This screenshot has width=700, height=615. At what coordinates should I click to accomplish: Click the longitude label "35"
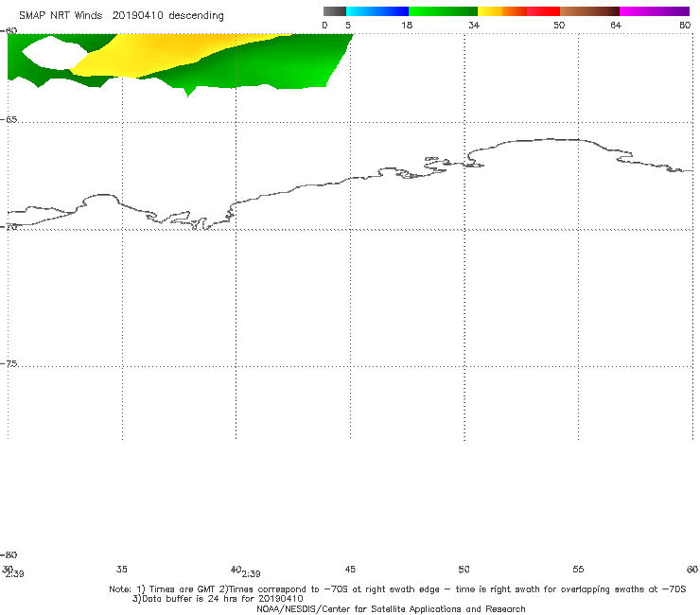122,570
